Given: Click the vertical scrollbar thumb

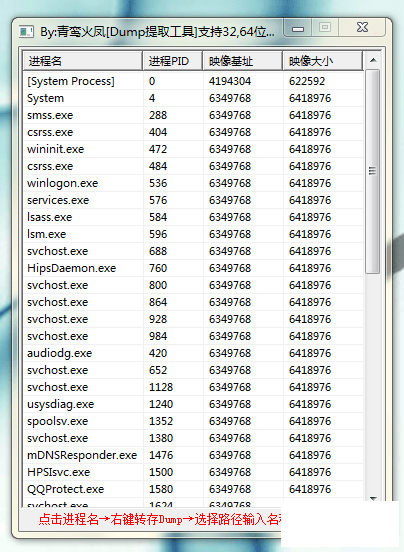Looking at the screenshot, I should pos(373,171).
